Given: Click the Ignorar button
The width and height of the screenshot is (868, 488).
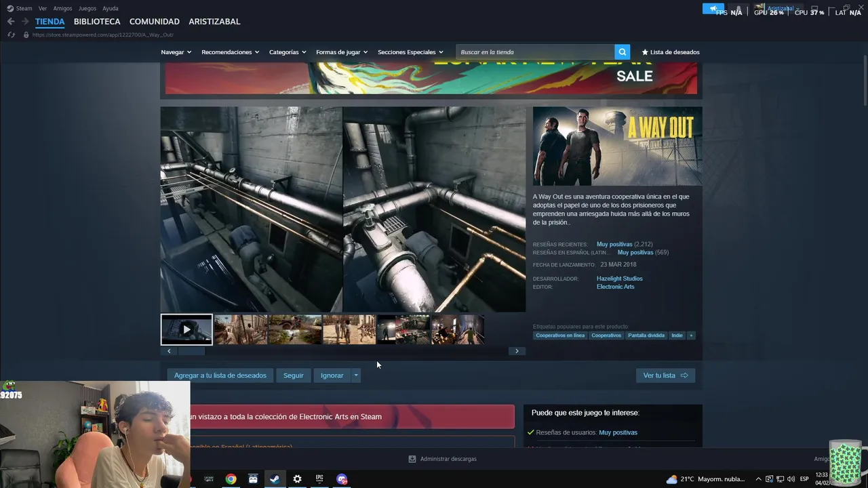Looking at the screenshot, I should pos(332,375).
